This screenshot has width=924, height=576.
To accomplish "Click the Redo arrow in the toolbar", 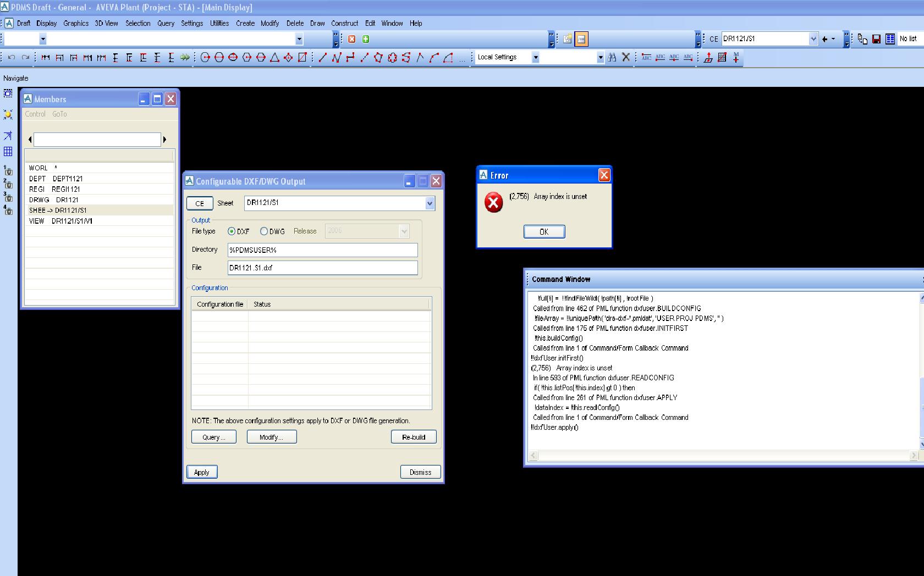I will click(x=25, y=57).
